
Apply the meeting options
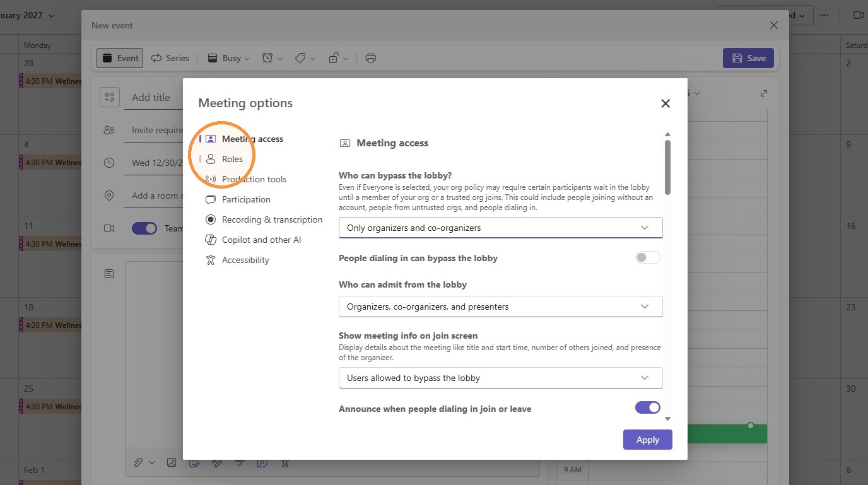click(x=647, y=440)
